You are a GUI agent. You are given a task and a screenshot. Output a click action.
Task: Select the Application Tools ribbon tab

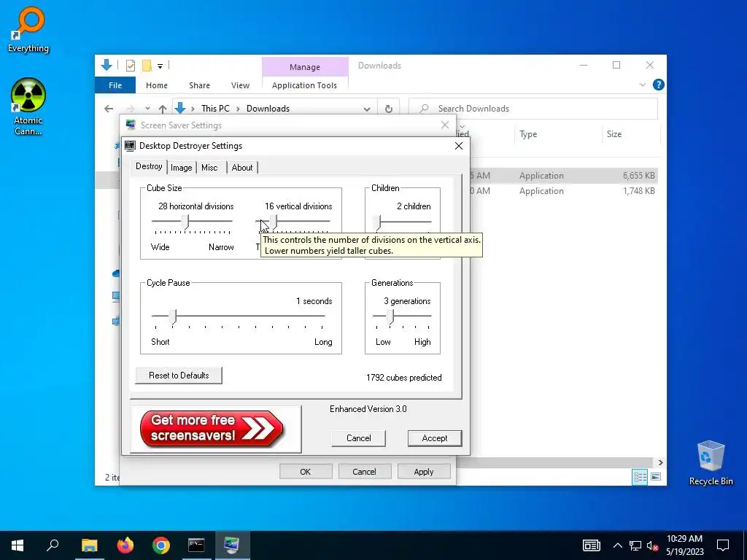[x=304, y=85]
